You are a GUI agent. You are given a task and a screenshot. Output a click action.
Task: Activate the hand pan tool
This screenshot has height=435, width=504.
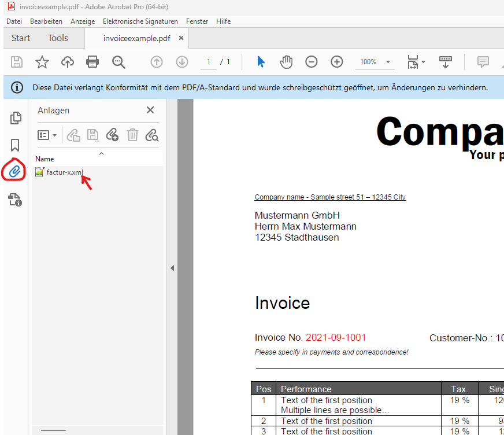click(286, 62)
